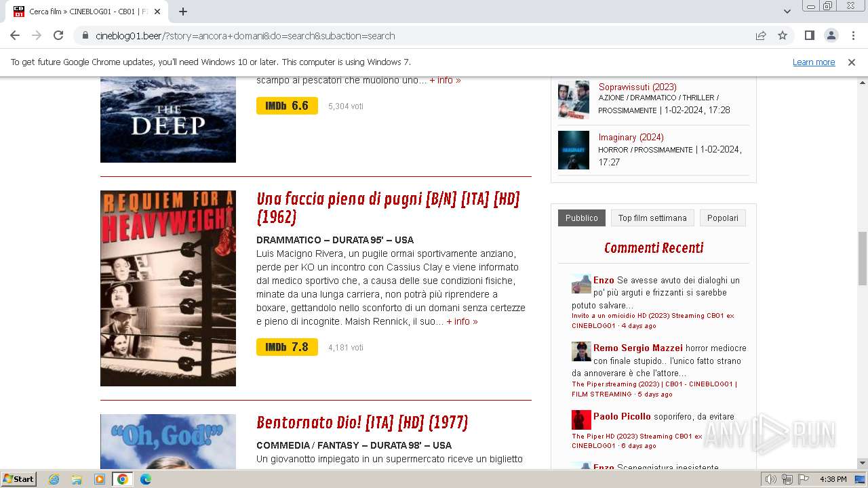Launch Microsoft Edge from the taskbar
868x488 pixels.
pos(145,479)
